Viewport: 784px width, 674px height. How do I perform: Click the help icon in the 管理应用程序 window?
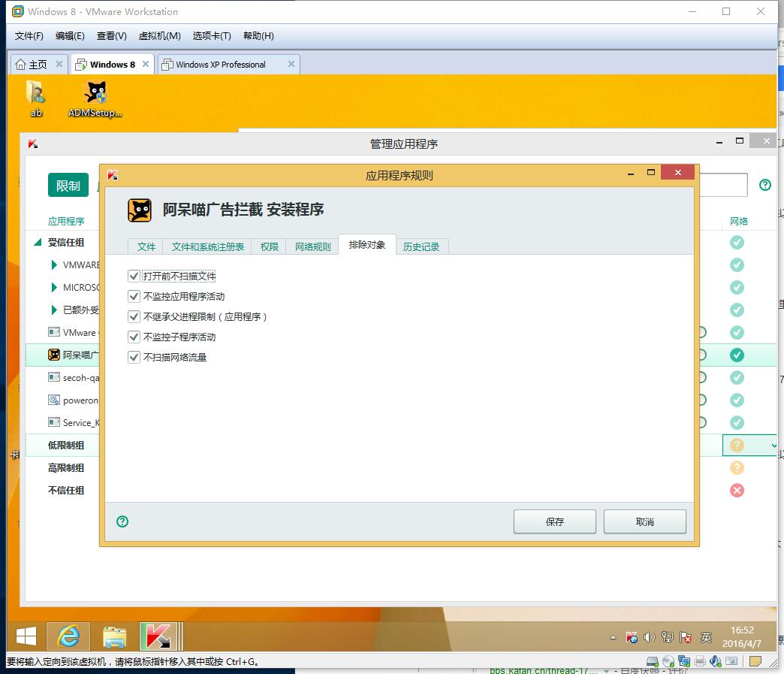pos(765,185)
